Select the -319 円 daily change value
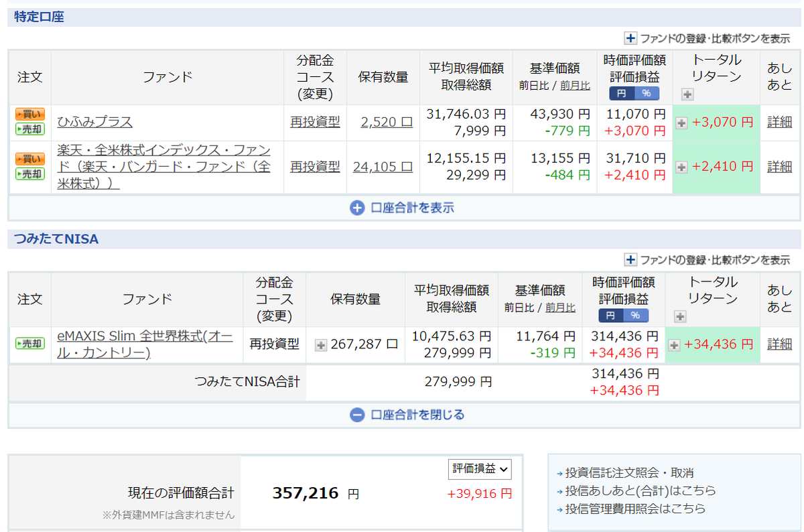This screenshot has height=532, width=804. click(552, 352)
